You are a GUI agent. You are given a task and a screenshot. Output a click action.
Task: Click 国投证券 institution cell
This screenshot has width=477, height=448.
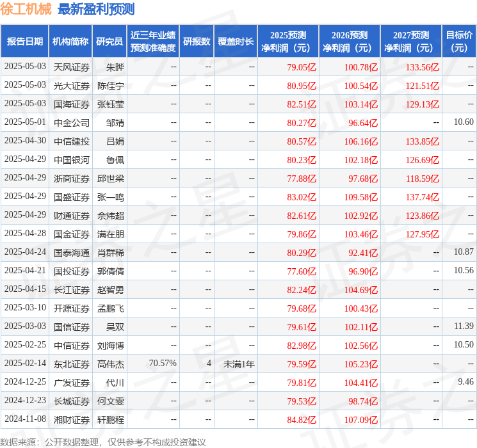(x=72, y=271)
